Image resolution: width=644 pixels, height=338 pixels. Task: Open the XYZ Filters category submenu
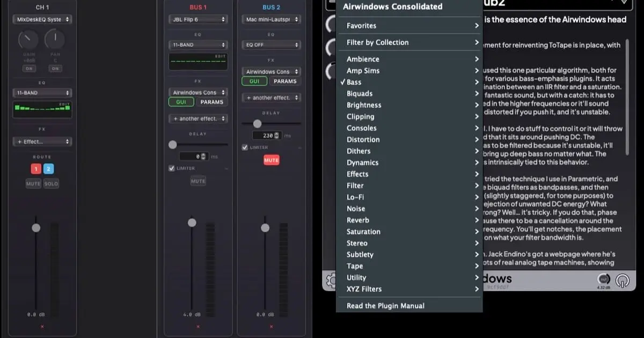tap(409, 289)
